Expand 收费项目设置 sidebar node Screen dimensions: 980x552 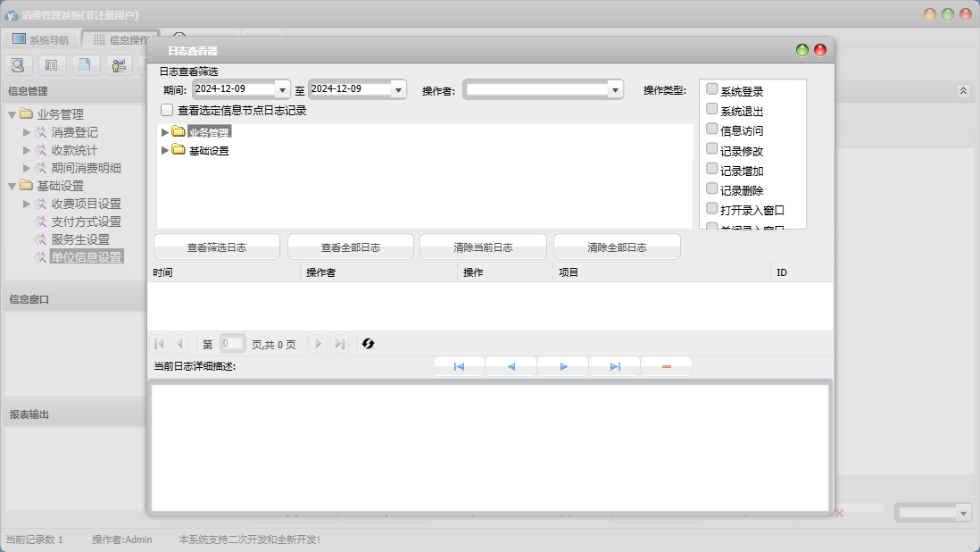[x=26, y=204]
